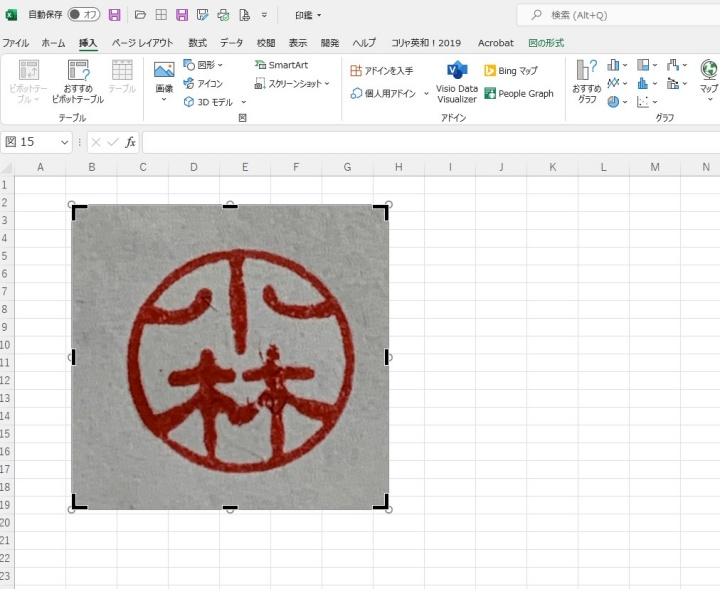
Task: Switch to the 表示 tab
Action: point(298,43)
